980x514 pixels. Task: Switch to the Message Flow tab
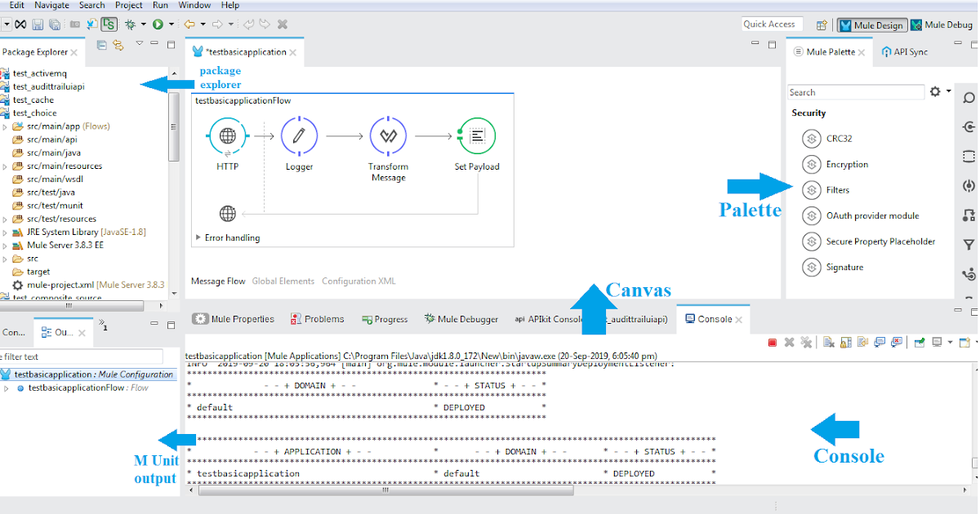[x=218, y=281]
